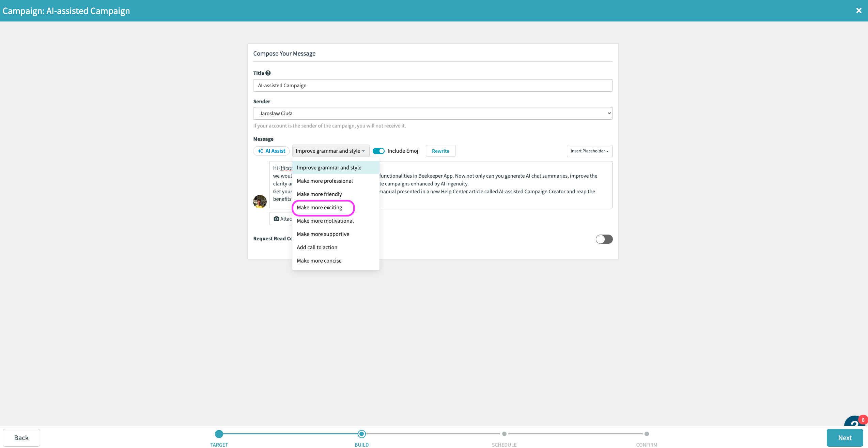Click sender avatar thumbnail
The width and height of the screenshot is (868, 448).
[260, 201]
